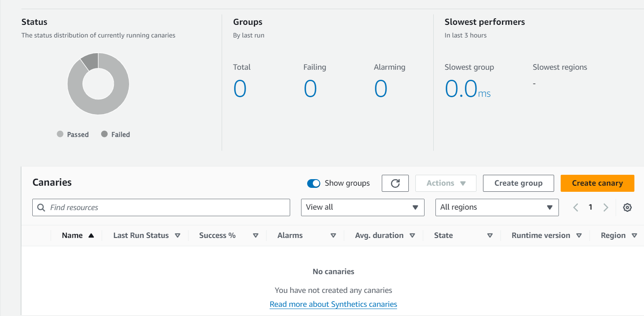Click the Slowest group 0.0ms value
The image size is (644, 316).
click(468, 89)
